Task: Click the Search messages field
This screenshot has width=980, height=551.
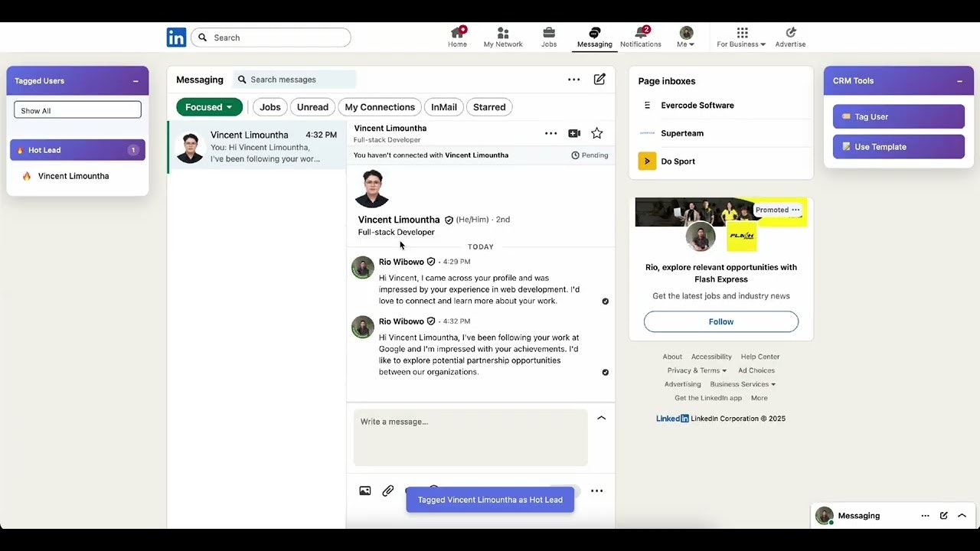Action: point(295,80)
